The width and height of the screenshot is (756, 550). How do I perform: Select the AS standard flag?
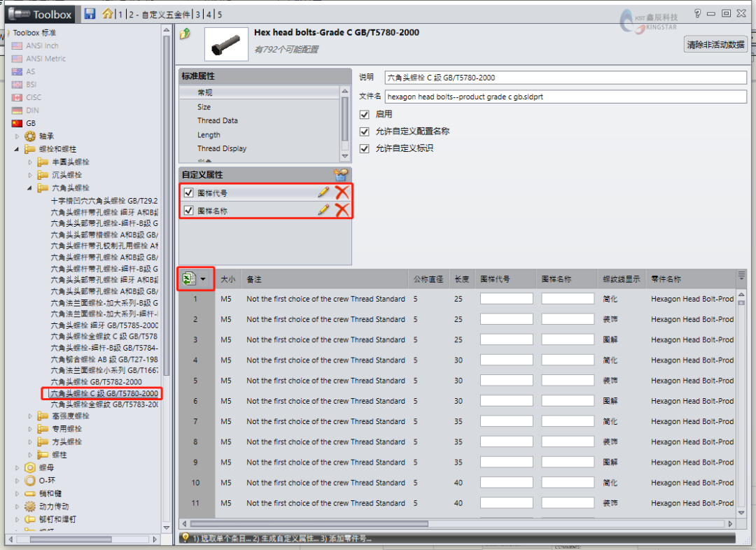pos(17,72)
